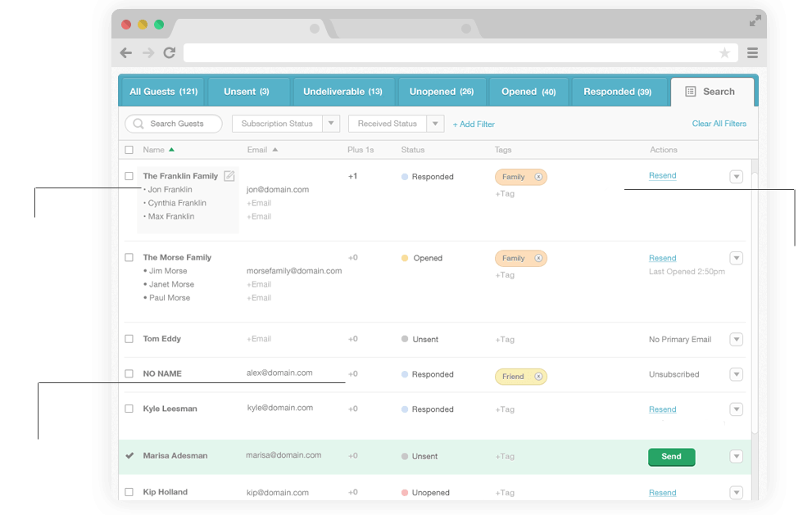Screen dimensions: 812x515
Task: Open the browser hamburger menu
Action: (752, 52)
